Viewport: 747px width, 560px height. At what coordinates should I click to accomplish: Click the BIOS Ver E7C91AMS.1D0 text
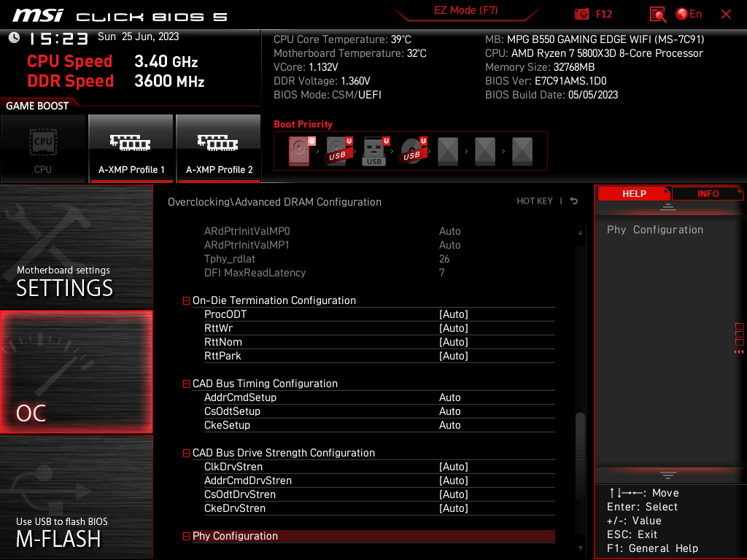[546, 81]
